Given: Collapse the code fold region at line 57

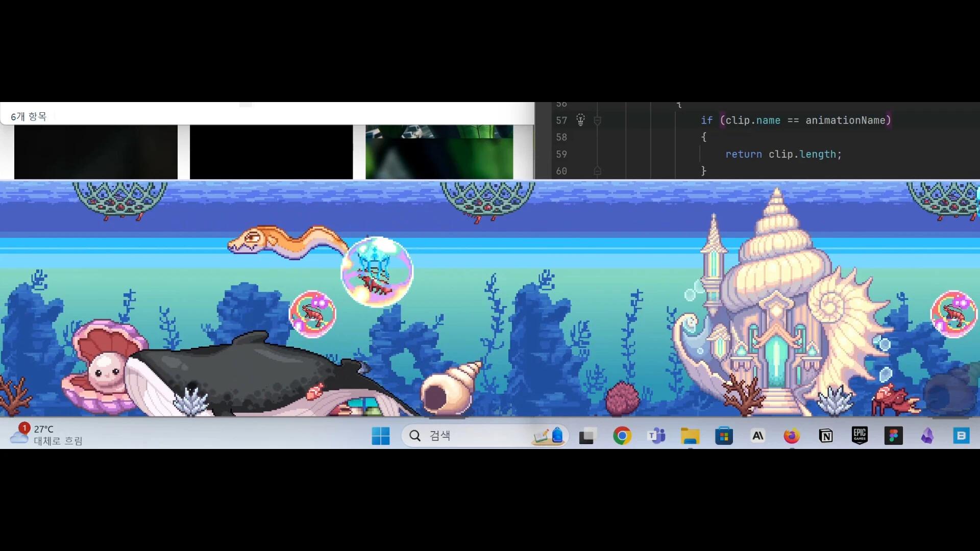Looking at the screenshot, I should pyautogui.click(x=598, y=120).
